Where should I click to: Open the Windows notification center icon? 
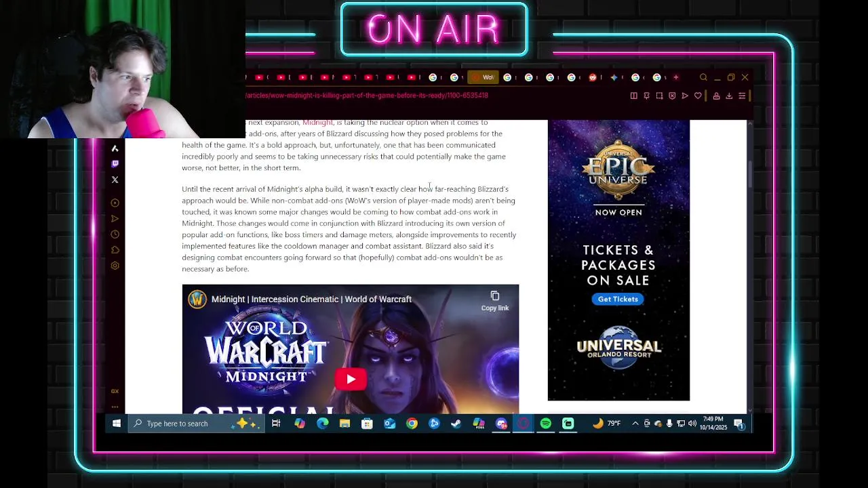click(x=738, y=424)
